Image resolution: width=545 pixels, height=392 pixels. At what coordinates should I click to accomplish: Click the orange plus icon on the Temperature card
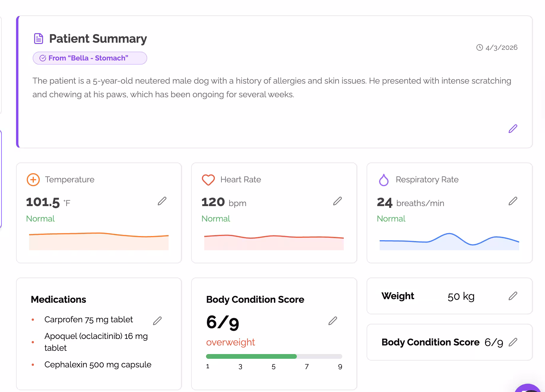pos(33,180)
